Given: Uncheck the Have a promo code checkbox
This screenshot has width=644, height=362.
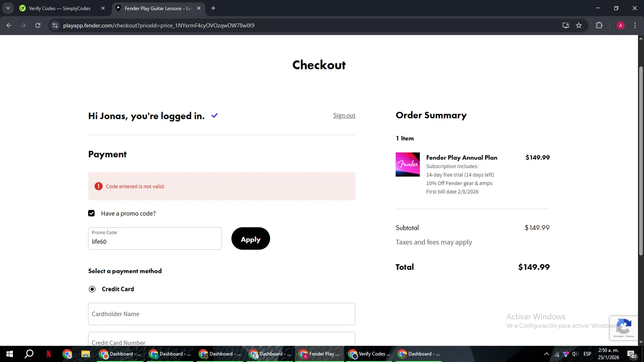Looking at the screenshot, I should 91,213.
